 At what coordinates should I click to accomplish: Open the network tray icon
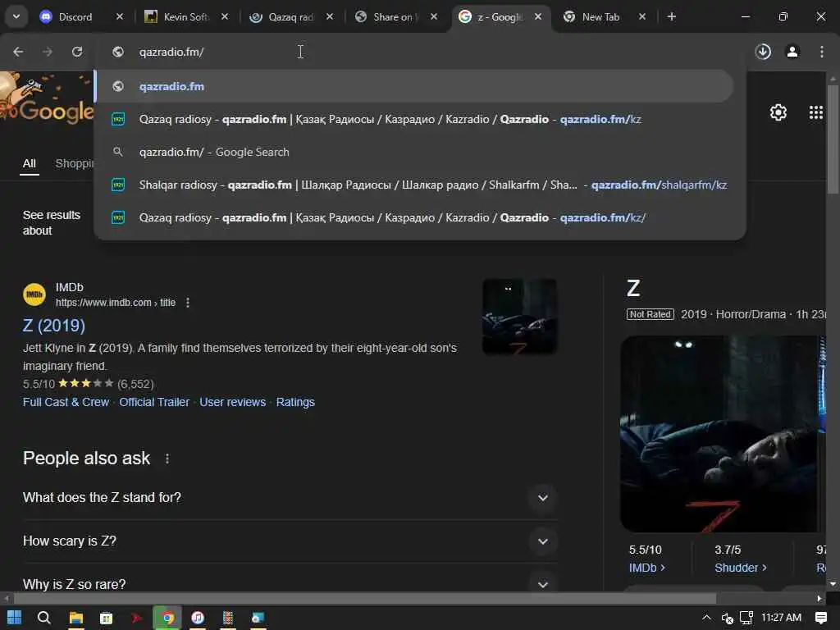pos(746,618)
